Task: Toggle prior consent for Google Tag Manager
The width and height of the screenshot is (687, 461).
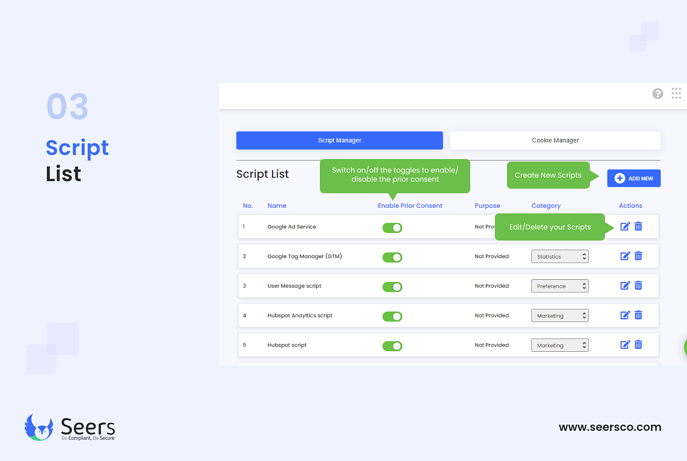Action: 392,257
